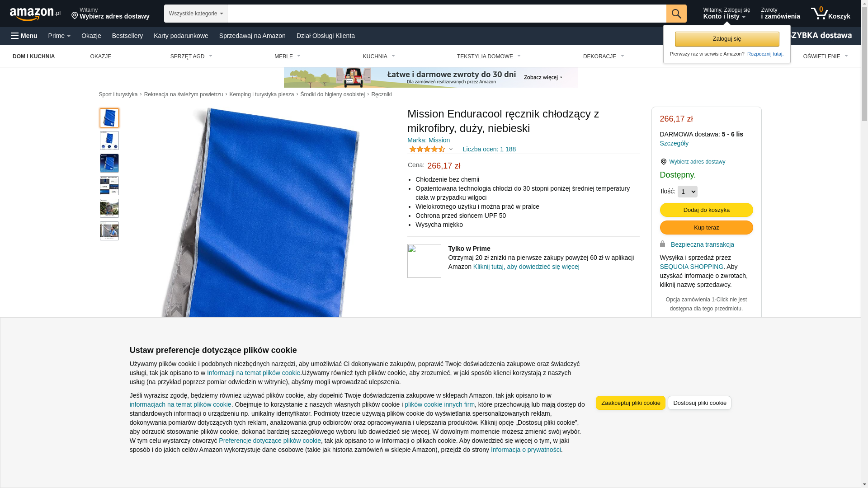
Task: Open the hamburger Menu icon
Action: pos(15,36)
